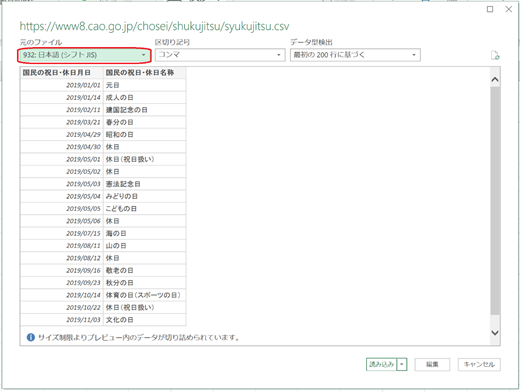
Task: Open the delimiter dropdown showing コンマ
Action: coord(220,55)
